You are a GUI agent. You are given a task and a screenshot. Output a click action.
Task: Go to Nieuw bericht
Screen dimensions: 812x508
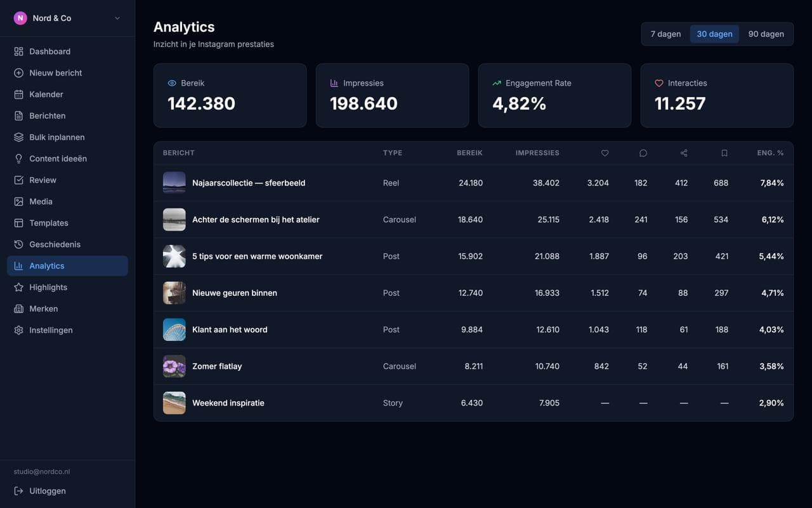coord(67,73)
